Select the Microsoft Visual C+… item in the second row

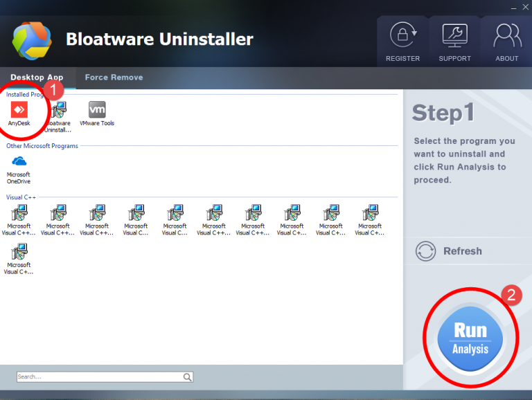point(19,259)
